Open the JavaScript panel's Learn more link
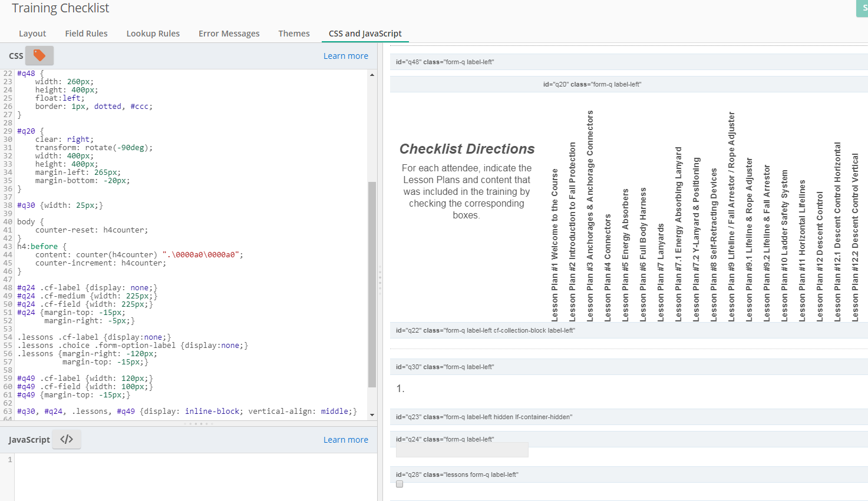 [x=345, y=440]
